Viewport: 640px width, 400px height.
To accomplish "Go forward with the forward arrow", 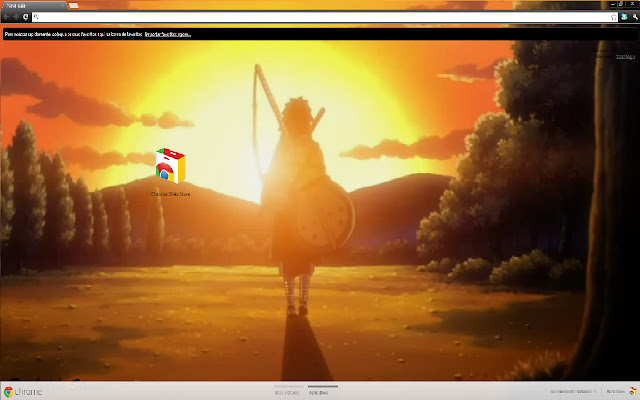I will click(16, 17).
